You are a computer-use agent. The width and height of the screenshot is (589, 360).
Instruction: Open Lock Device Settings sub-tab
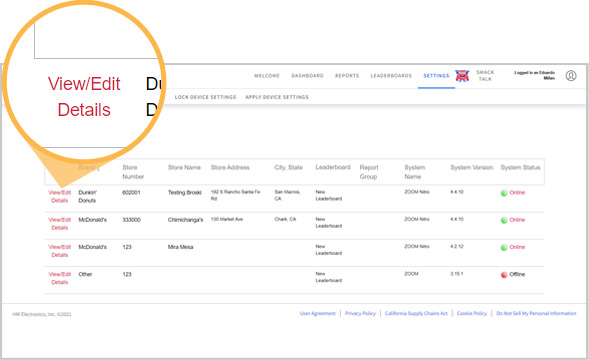click(x=205, y=97)
